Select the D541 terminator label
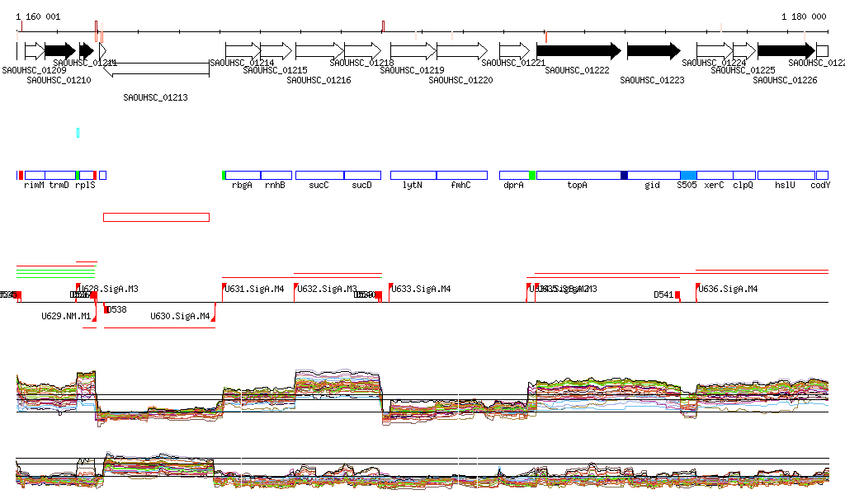This screenshot has width=845, height=504. point(664,294)
